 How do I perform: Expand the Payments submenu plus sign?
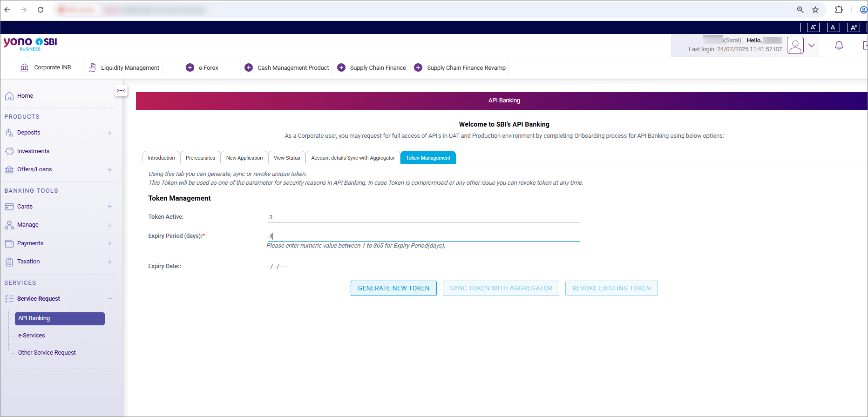tap(110, 243)
